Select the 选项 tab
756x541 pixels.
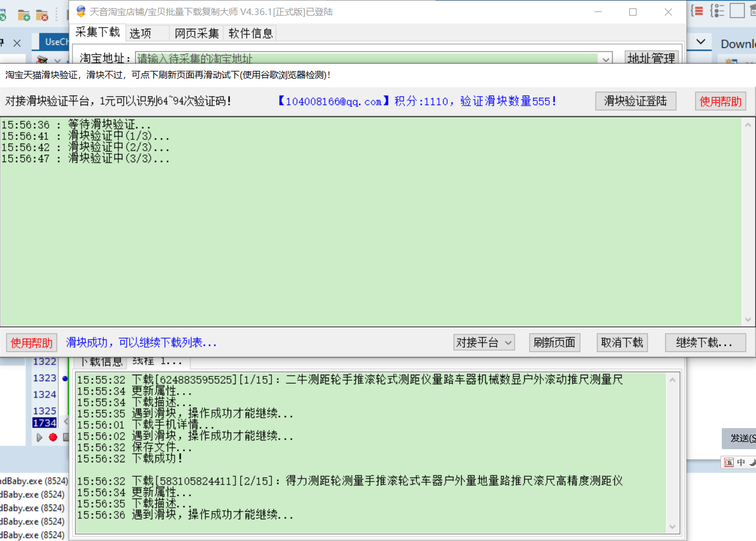click(x=141, y=34)
